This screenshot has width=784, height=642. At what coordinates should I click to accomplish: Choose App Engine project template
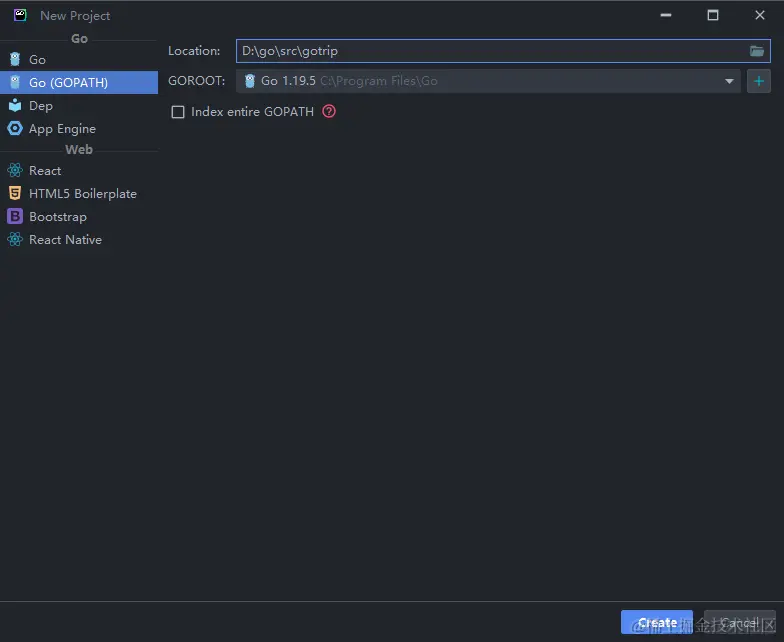tap(78, 128)
